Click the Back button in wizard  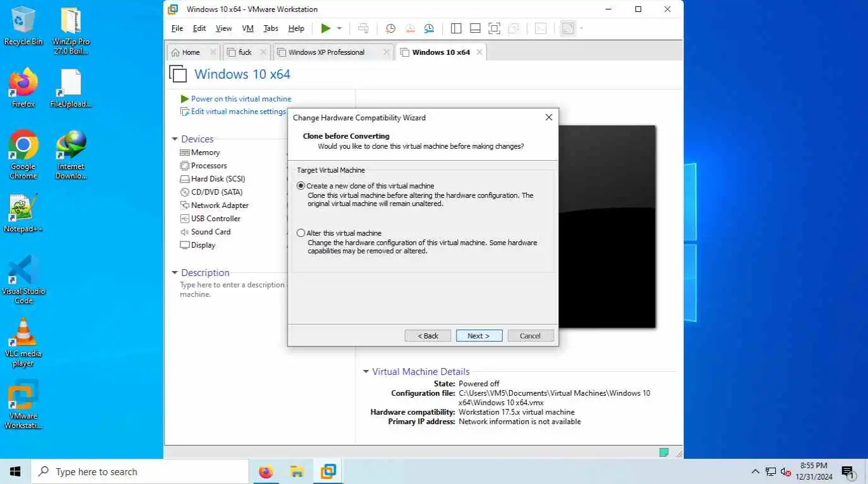428,336
